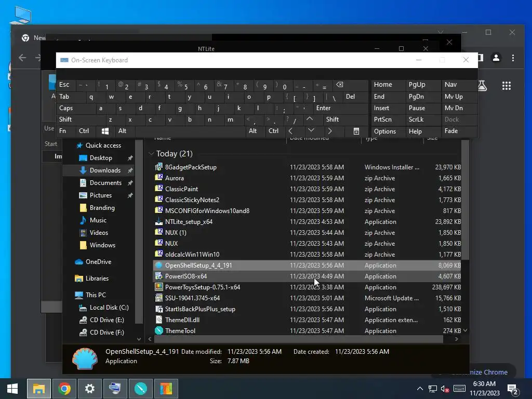Open Downloads in navigation pane
Image resolution: width=532 pixels, height=399 pixels.
point(105,170)
